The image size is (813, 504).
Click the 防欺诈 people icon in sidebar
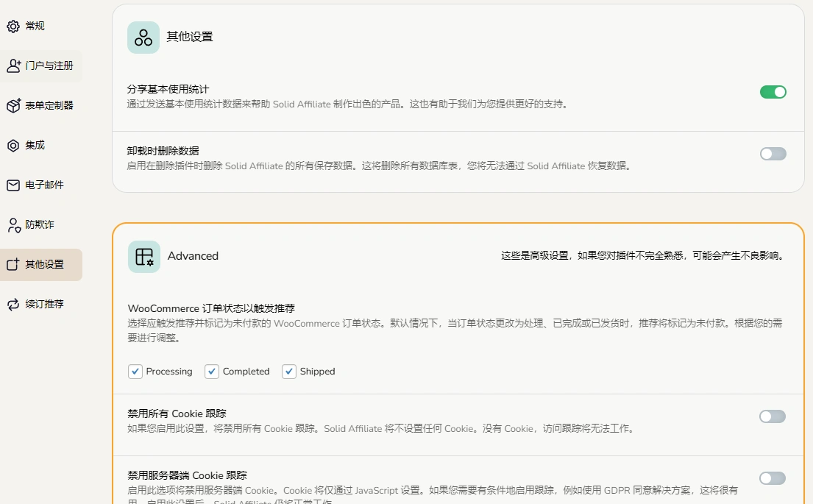coord(13,224)
